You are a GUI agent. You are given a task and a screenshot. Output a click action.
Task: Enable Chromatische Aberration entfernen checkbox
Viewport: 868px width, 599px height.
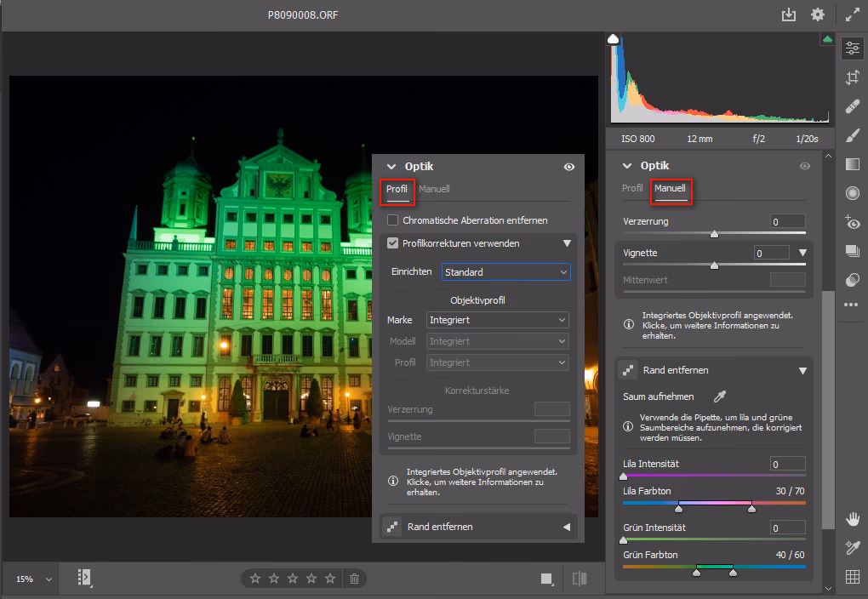(x=392, y=220)
